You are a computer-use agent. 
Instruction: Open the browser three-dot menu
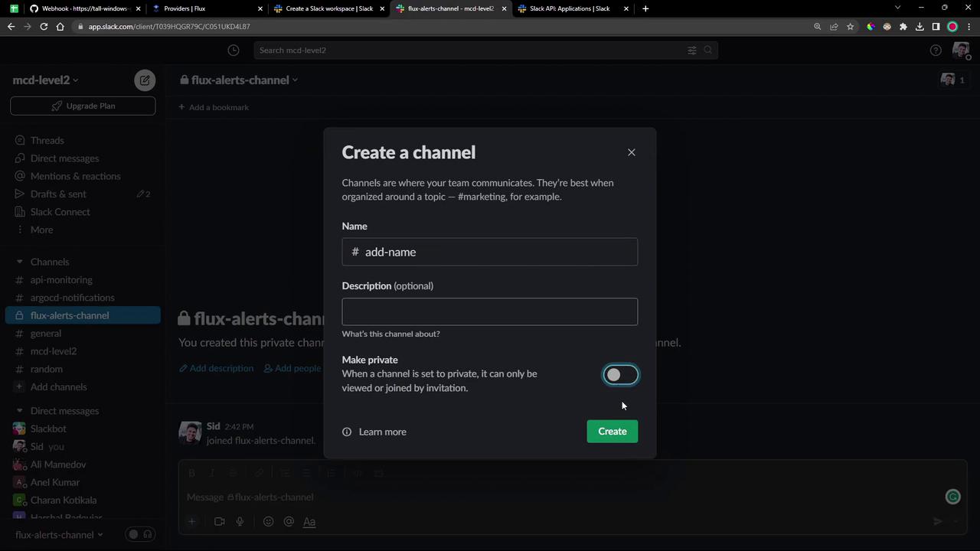coord(969,27)
